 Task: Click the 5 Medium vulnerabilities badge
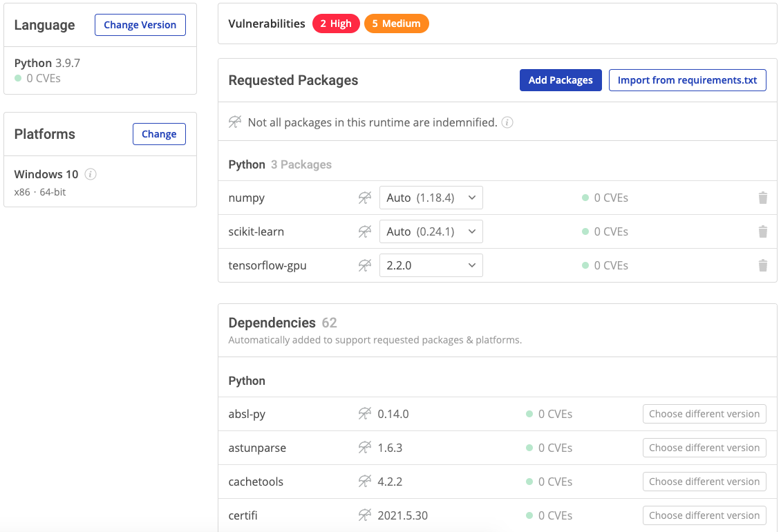click(397, 23)
